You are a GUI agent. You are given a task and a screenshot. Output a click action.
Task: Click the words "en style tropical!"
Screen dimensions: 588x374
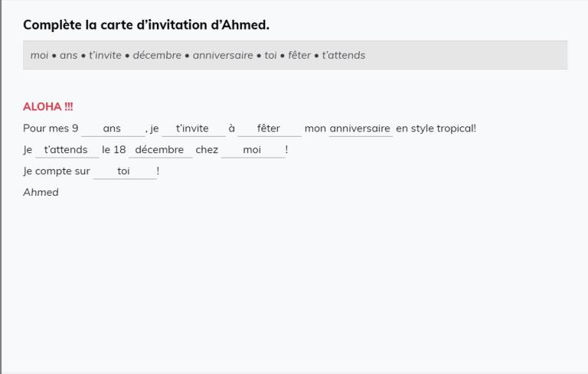(436, 128)
